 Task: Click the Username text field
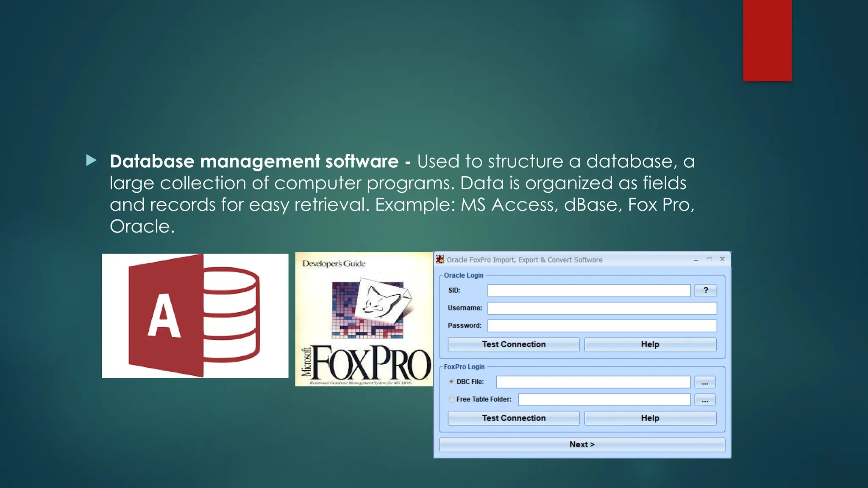coord(602,308)
